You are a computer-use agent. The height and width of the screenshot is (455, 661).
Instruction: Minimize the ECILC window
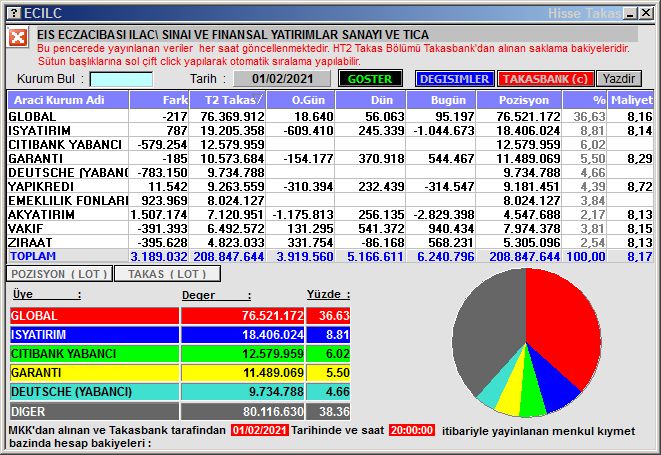pos(630,13)
